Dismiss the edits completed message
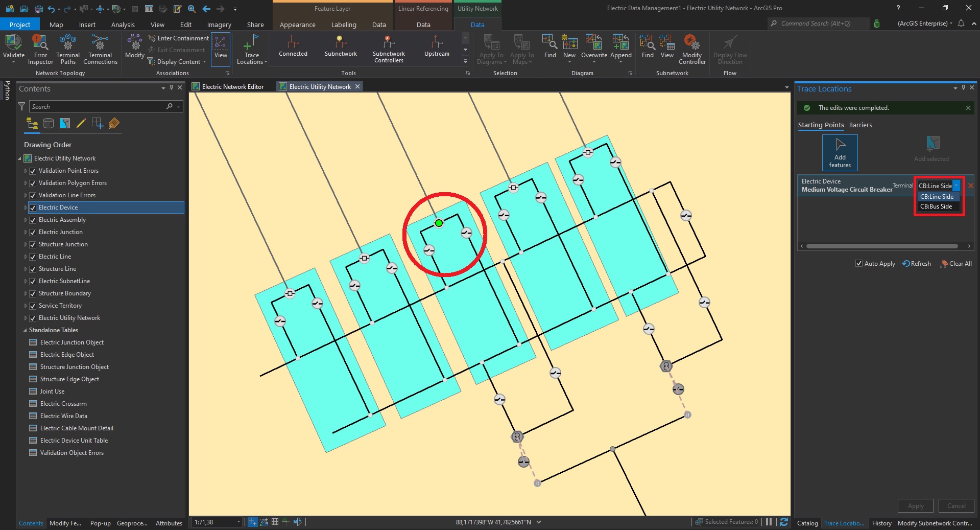980x530 pixels. tap(968, 108)
